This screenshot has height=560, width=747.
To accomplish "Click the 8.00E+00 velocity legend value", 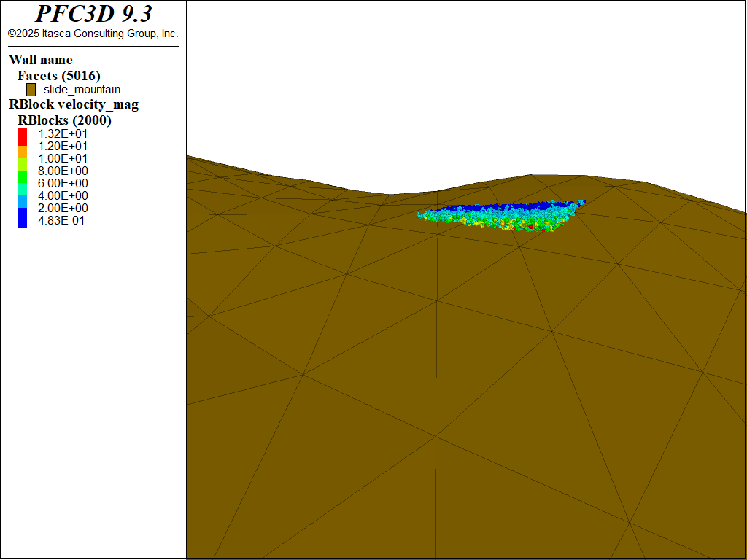I will click(x=63, y=171).
